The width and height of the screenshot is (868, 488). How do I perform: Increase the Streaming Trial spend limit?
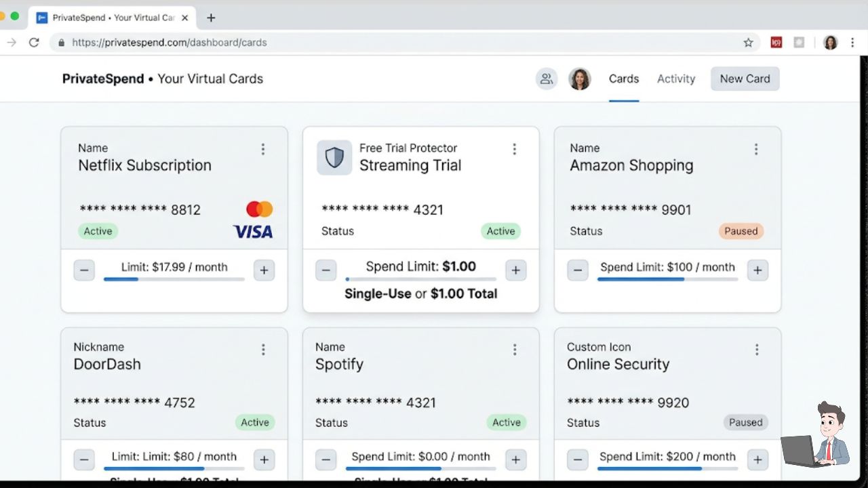tap(515, 270)
